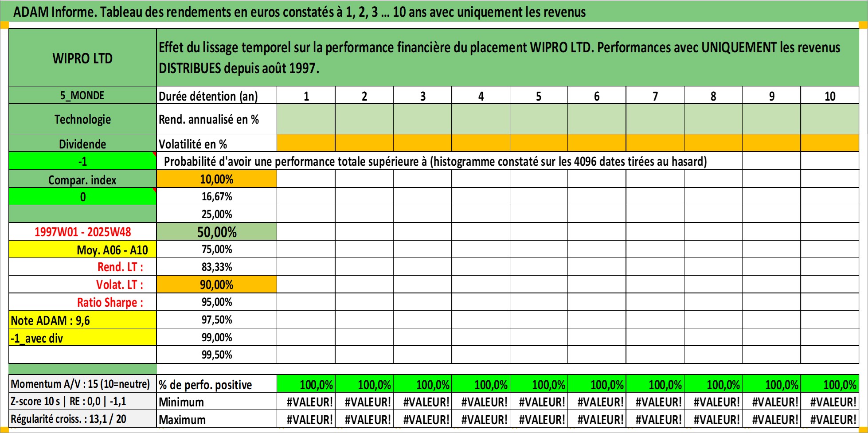868x433 pixels.
Task: Click the Minimum '#VALEUR!' cell under column 1
Action: 306,402
